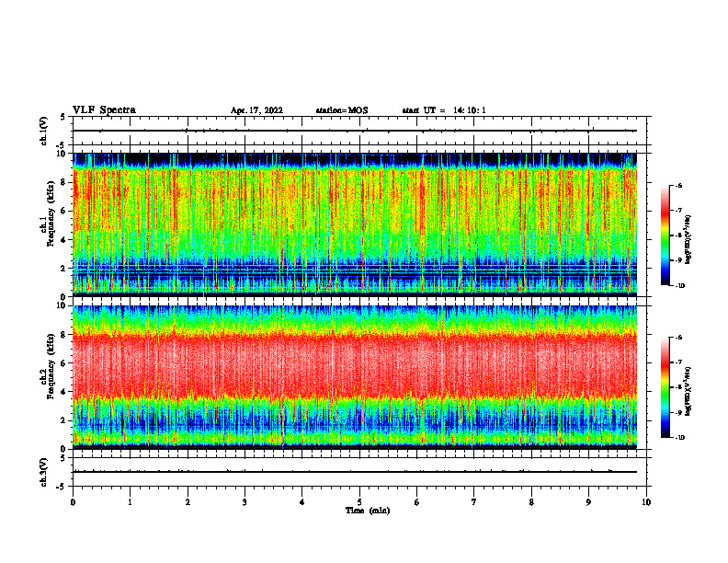The image size is (728, 563).
Task: Click the ch.1 spectrogram color bar
Action: pos(665,236)
